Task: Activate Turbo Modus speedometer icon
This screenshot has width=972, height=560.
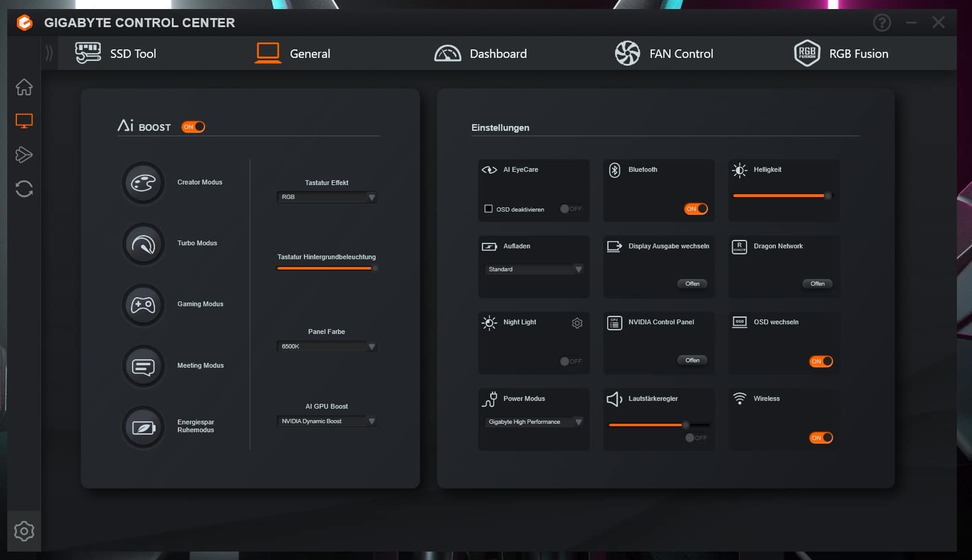Action: [144, 244]
